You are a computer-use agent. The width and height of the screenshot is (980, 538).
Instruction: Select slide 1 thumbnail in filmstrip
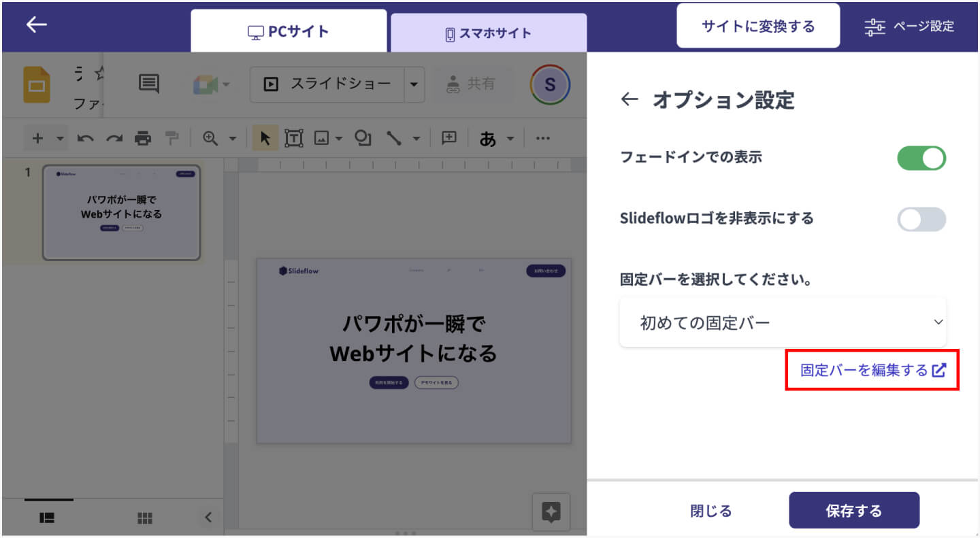[x=121, y=213]
